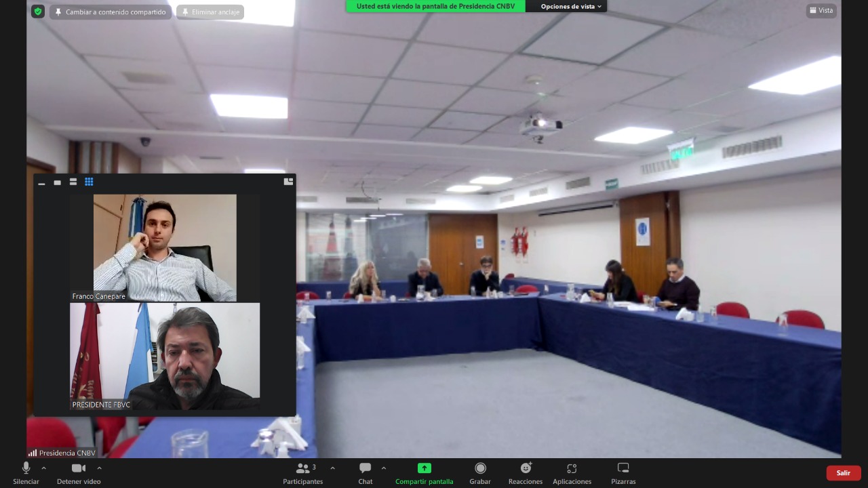Expand arrow next to Participantes

coord(332,468)
